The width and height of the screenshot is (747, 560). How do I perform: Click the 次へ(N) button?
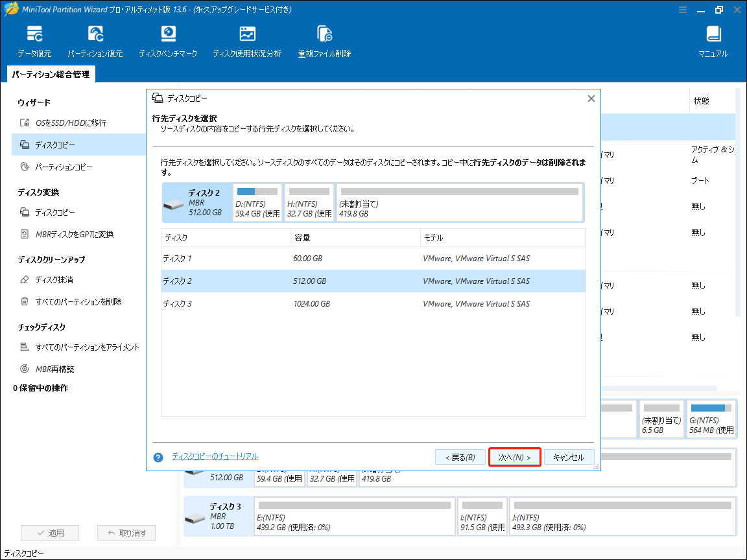(514, 458)
